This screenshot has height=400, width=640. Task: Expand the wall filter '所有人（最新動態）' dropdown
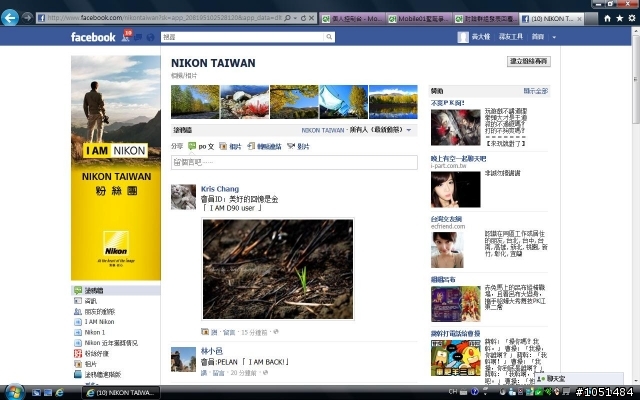pyautogui.click(x=409, y=130)
